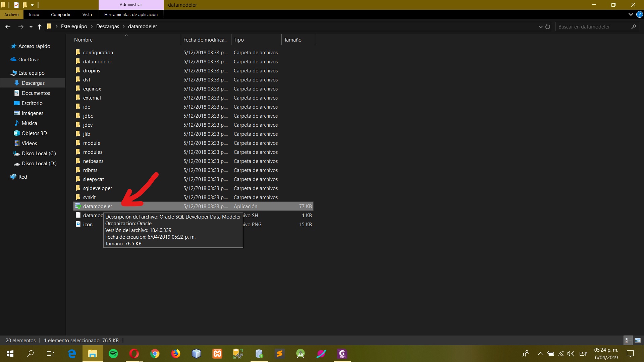Launch Google Chrome from the taskbar
Viewport: 644px width, 362px height.
[x=155, y=354]
